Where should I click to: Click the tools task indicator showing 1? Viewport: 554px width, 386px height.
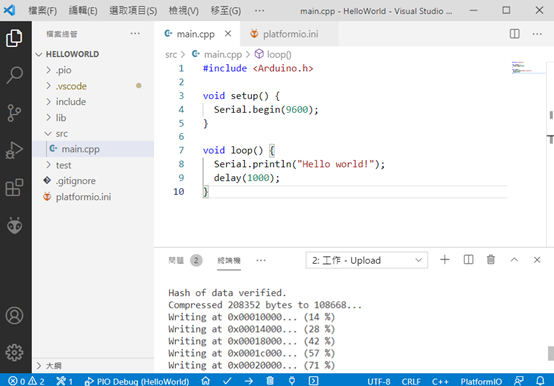[x=64, y=381]
